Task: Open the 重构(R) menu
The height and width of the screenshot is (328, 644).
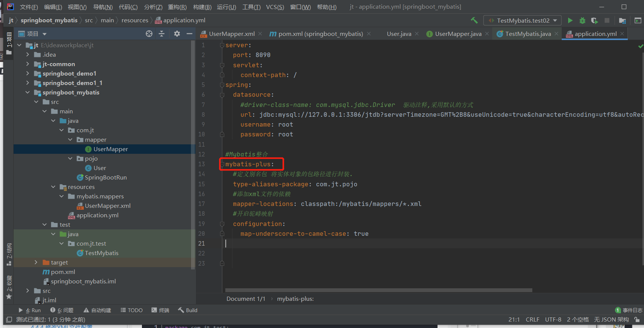Action: coord(177,7)
